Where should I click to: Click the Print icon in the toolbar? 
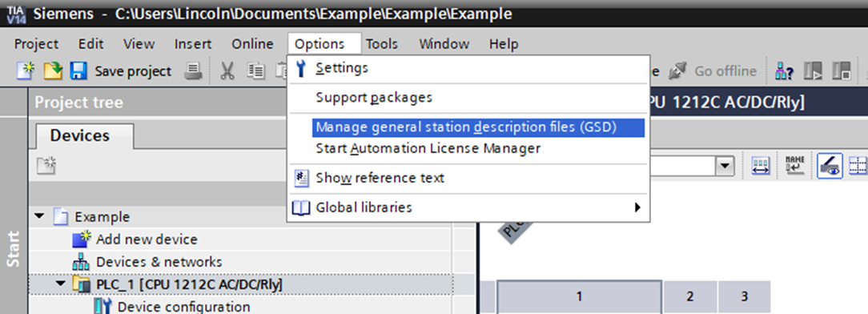coord(193,70)
